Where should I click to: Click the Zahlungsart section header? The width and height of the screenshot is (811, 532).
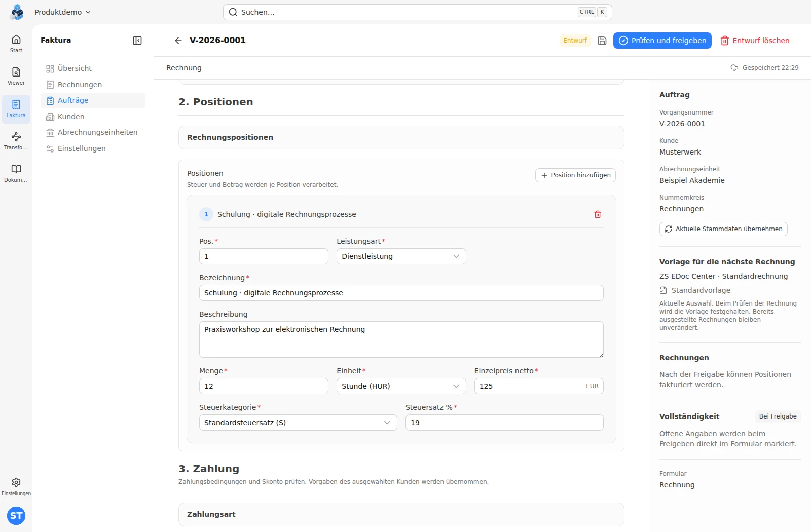(x=401, y=514)
